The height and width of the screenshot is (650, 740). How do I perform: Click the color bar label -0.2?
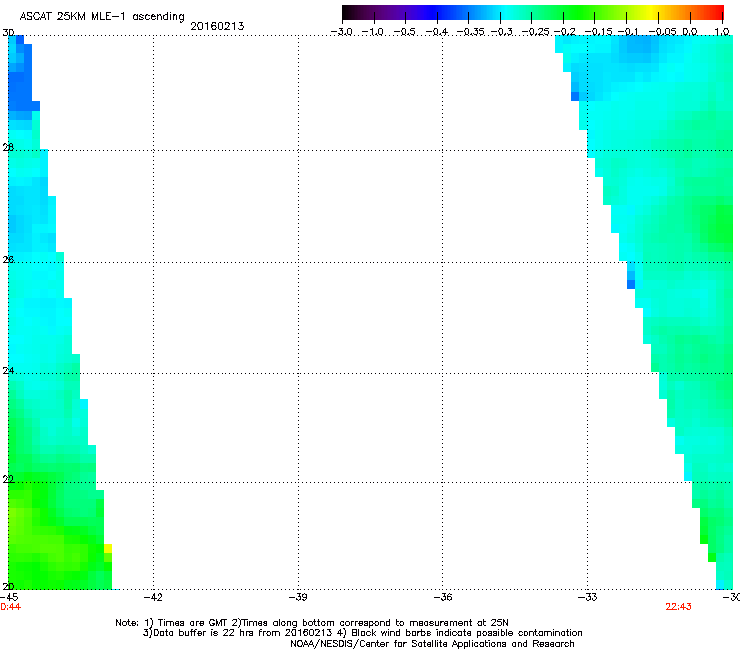click(x=564, y=32)
